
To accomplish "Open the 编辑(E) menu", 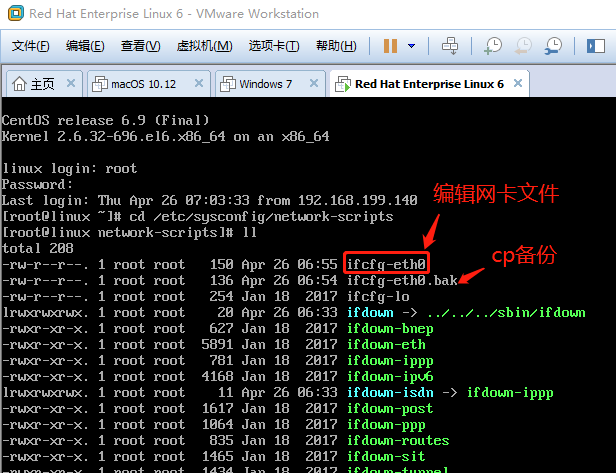I will pos(85,46).
